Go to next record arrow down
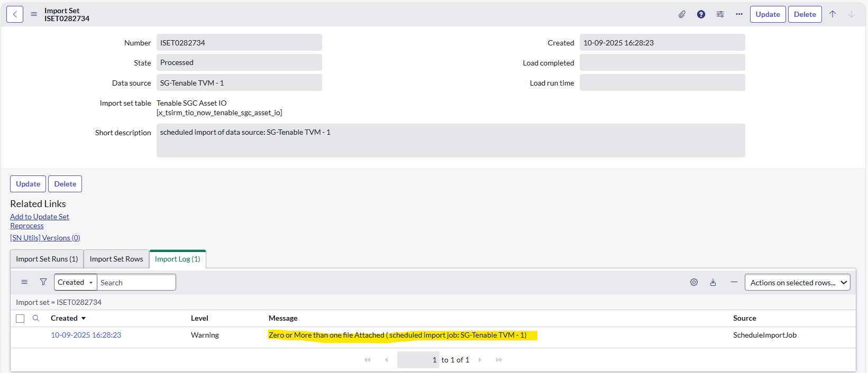 tap(852, 14)
